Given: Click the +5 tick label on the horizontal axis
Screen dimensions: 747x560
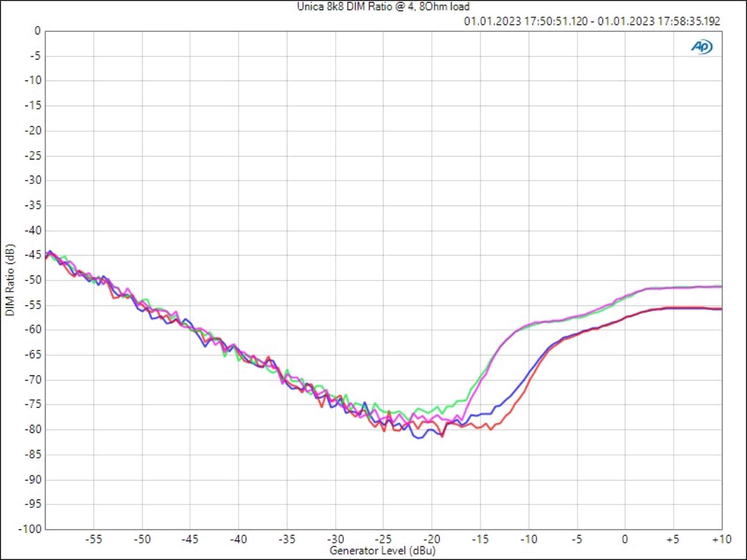Looking at the screenshot, I should (673, 539).
